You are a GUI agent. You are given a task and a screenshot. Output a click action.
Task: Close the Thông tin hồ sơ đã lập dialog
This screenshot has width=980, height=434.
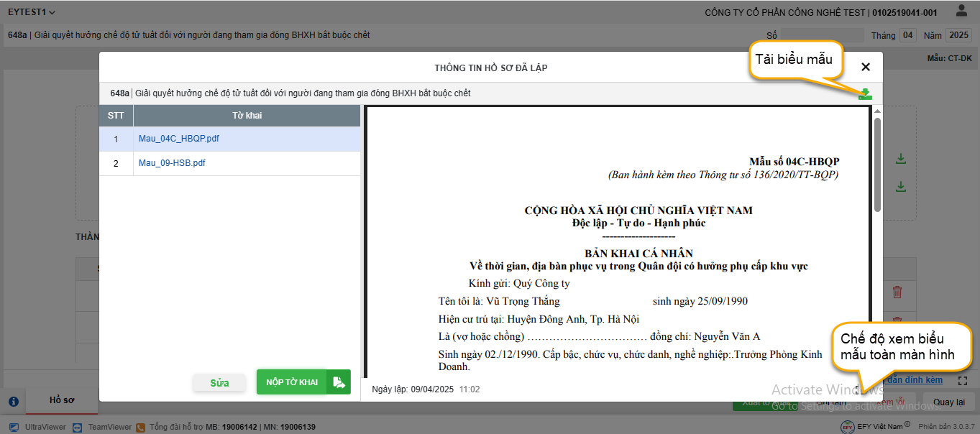[866, 67]
